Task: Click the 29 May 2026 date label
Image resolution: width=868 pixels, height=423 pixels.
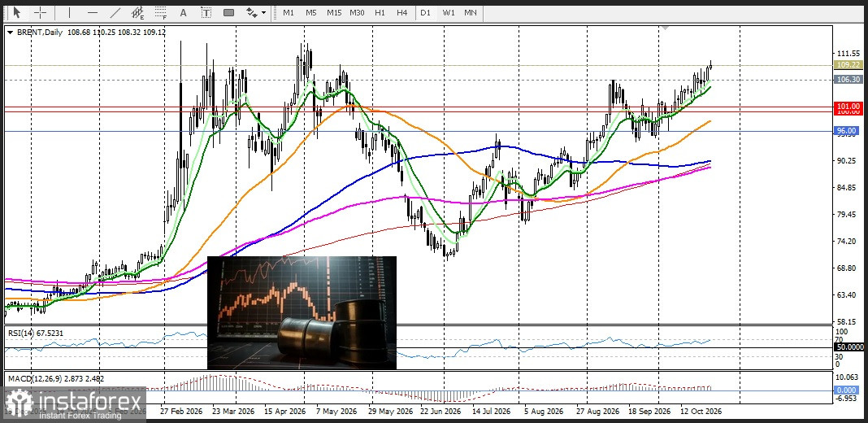Action: (390, 412)
